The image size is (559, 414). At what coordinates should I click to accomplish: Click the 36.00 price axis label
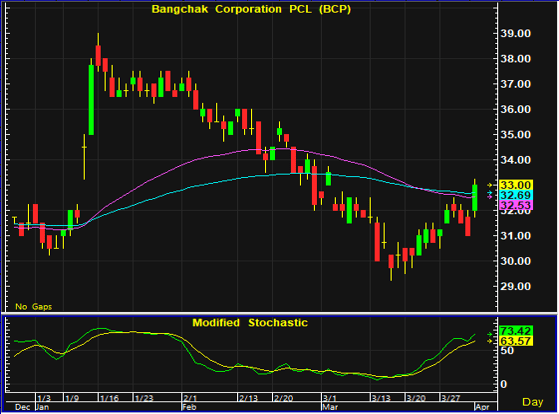tap(516, 109)
